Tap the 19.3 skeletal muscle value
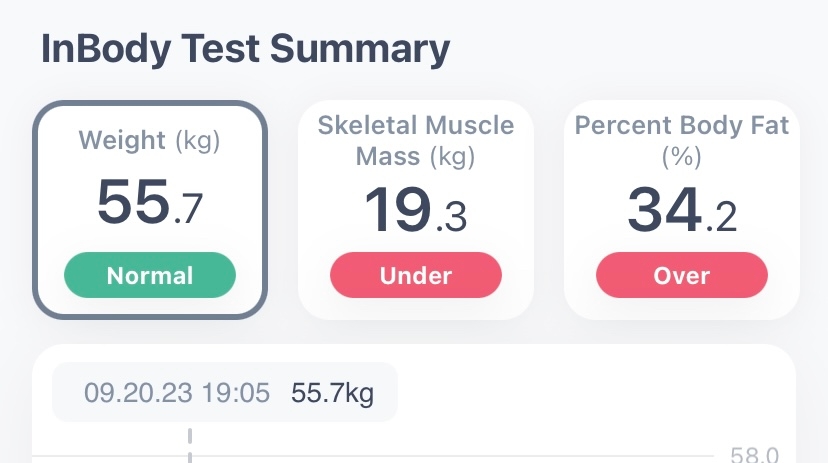The width and height of the screenshot is (828, 463). pos(416,208)
